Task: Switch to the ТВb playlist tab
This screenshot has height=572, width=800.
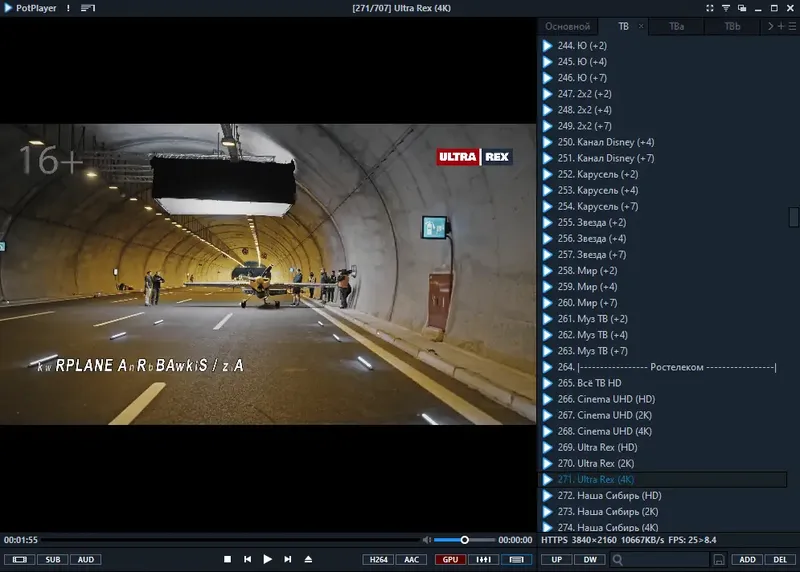Action: click(732, 27)
